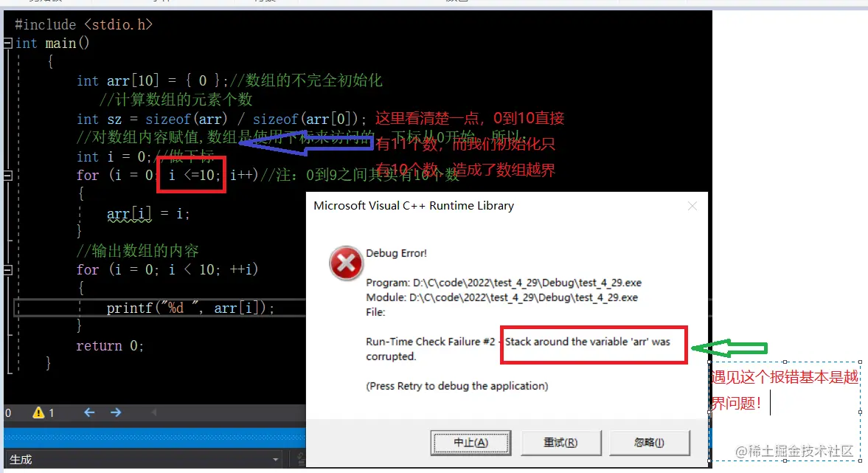Go to next issue with right arrow
Screen dimensions: 868x473
pyautogui.click(x=116, y=412)
